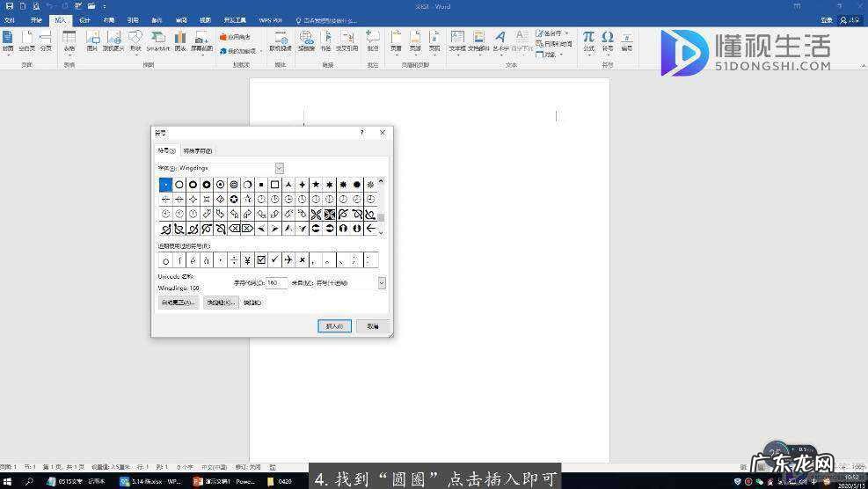The height and width of the screenshot is (489, 868).
Task: Click the character code input field
Action: (276, 283)
